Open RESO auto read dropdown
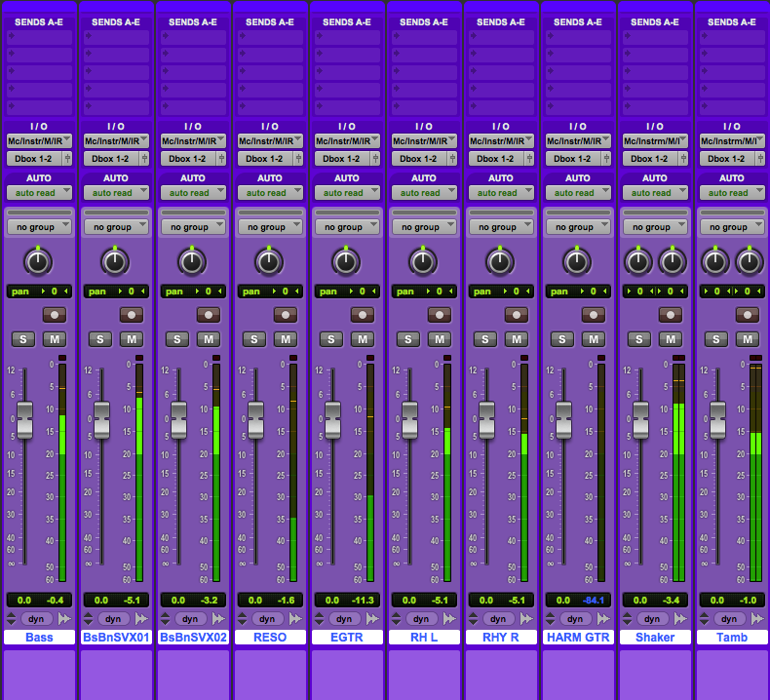 coord(270,193)
